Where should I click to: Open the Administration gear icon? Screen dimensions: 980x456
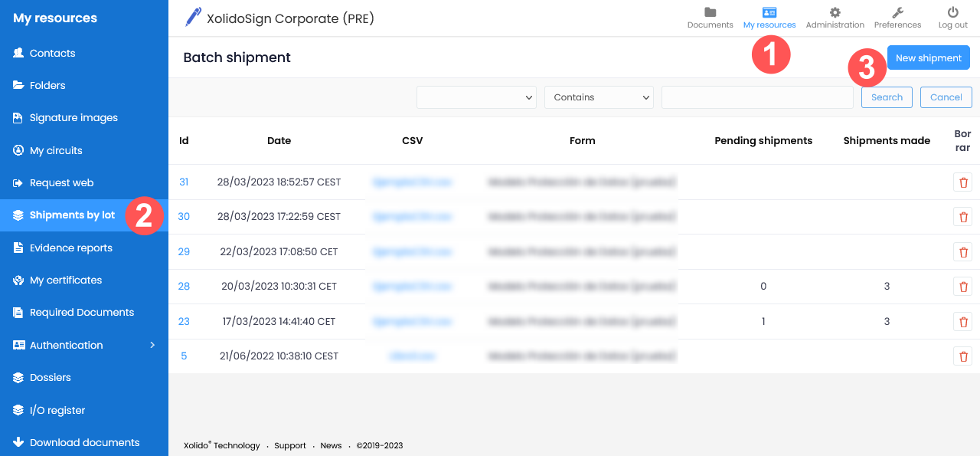[835, 12]
